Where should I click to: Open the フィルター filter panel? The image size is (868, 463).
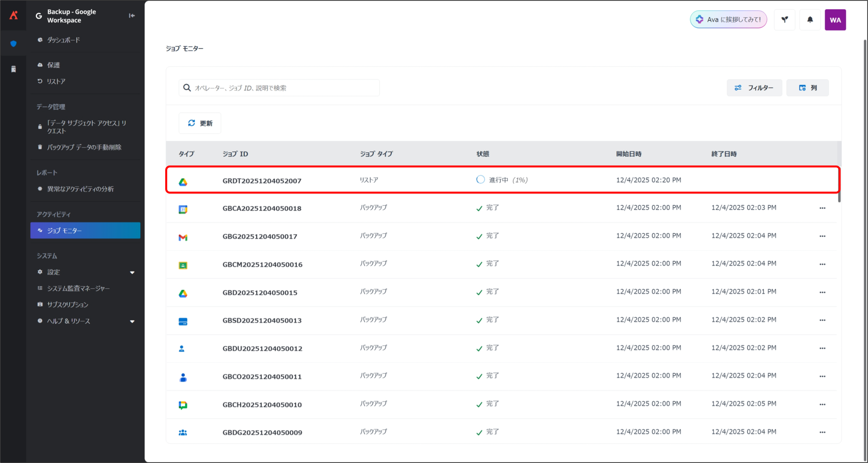754,88
